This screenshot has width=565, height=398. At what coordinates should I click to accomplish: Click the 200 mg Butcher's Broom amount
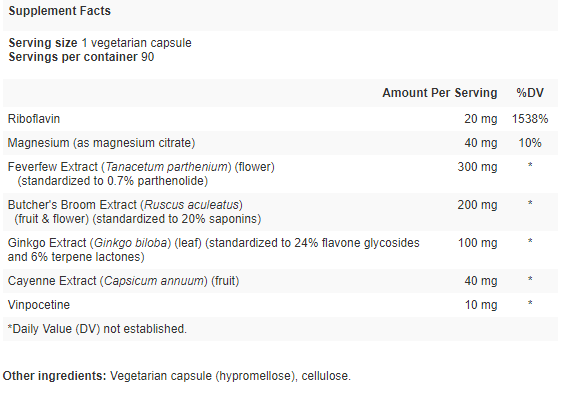477,205
